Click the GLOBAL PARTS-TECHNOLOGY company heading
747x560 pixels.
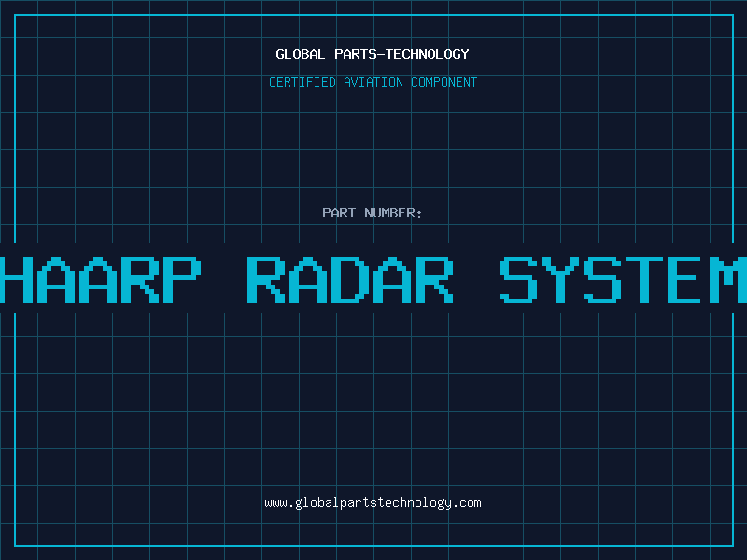(x=373, y=54)
